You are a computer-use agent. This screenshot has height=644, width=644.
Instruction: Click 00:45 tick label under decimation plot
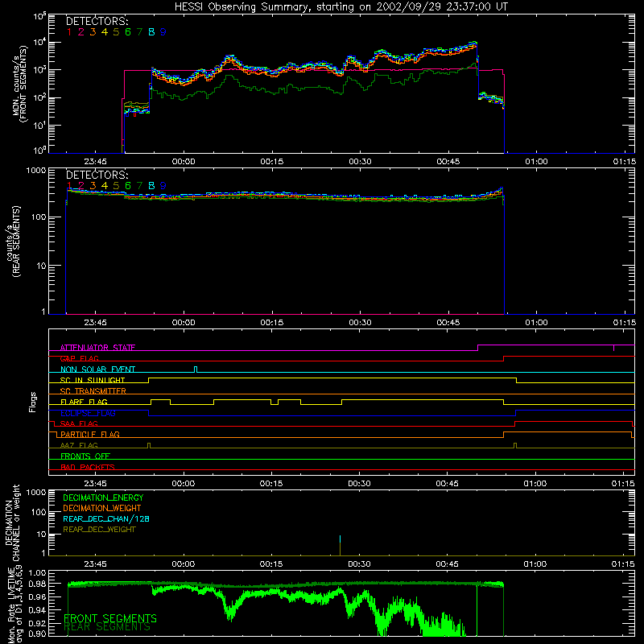pyautogui.click(x=448, y=564)
